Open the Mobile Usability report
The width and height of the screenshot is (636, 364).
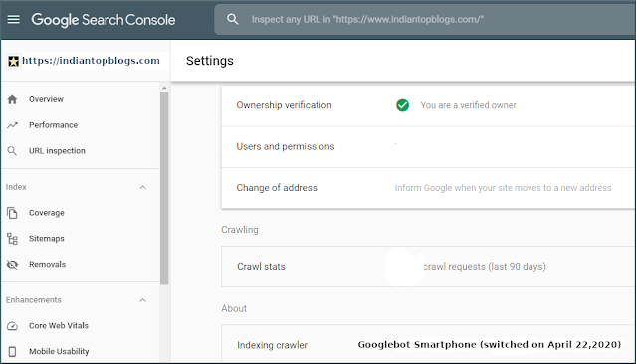pyautogui.click(x=59, y=351)
